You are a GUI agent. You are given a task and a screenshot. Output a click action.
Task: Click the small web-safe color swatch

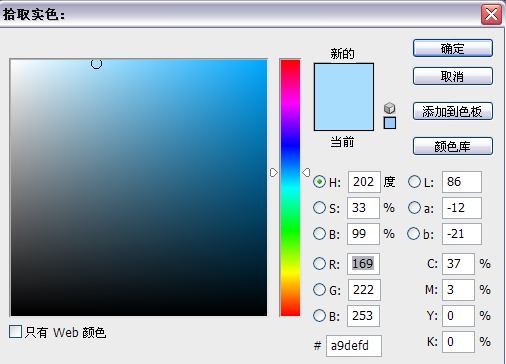(x=390, y=123)
